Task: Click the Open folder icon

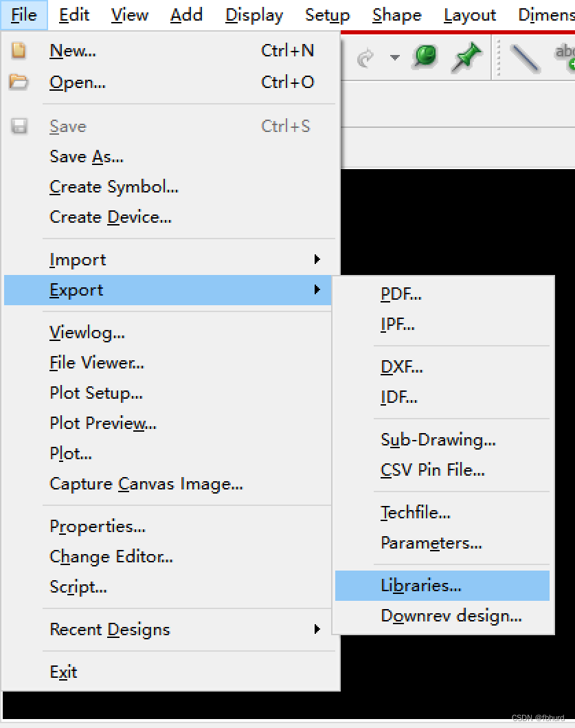Action: coord(19,82)
